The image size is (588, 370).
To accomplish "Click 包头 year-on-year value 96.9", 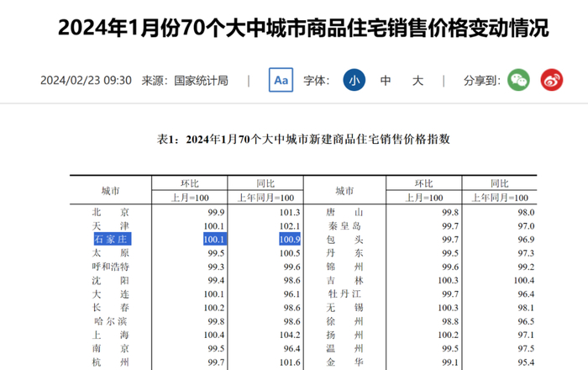I will (x=526, y=240).
